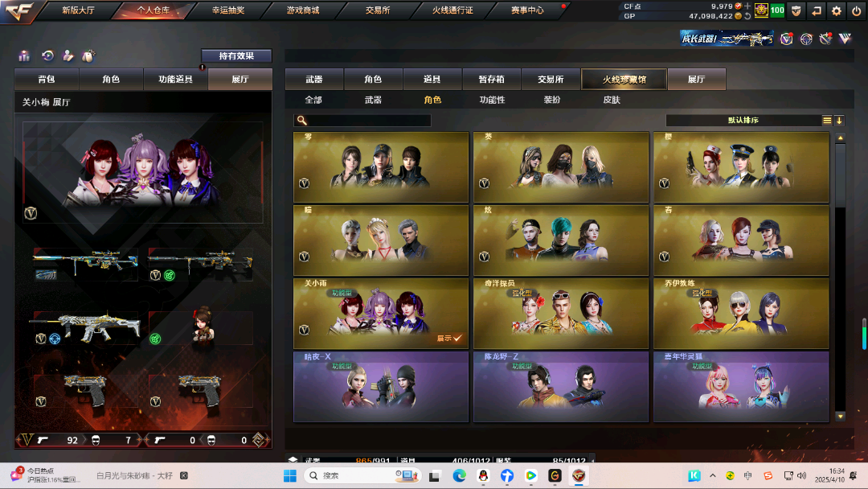Open the wrench tools round icon

pyautogui.click(x=825, y=39)
